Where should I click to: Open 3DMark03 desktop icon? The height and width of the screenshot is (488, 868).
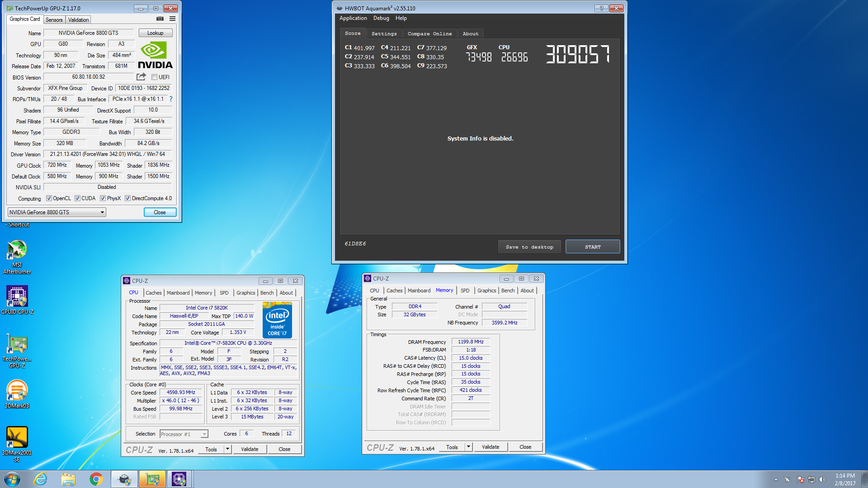tap(17, 394)
